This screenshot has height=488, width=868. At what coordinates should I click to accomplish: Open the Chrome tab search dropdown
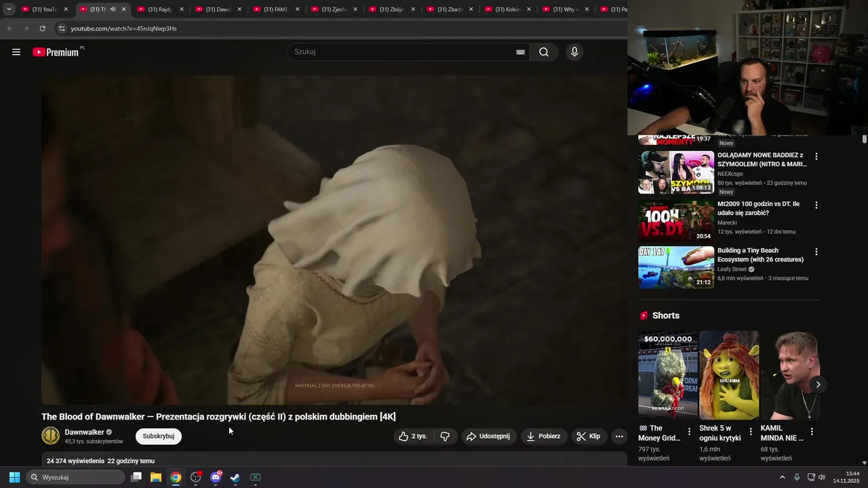9,9
